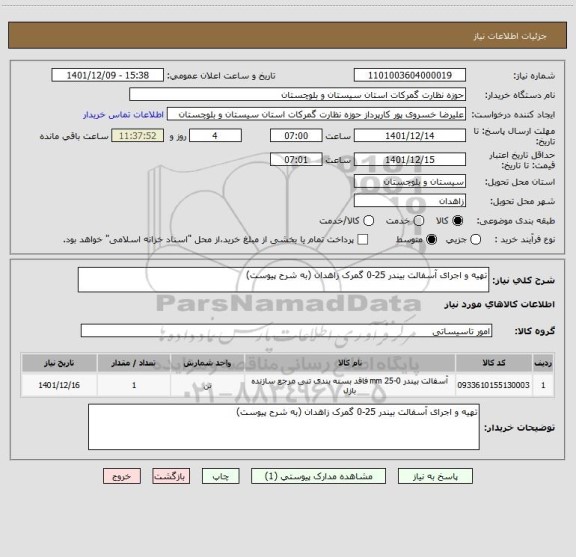Click the unit cell تن
Viewport: 576px width, 557px height.
click(208, 385)
